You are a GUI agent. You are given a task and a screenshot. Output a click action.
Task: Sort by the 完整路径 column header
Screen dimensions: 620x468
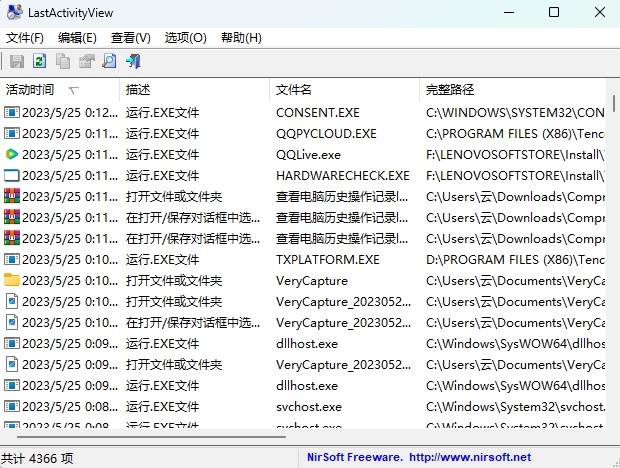[512, 90]
